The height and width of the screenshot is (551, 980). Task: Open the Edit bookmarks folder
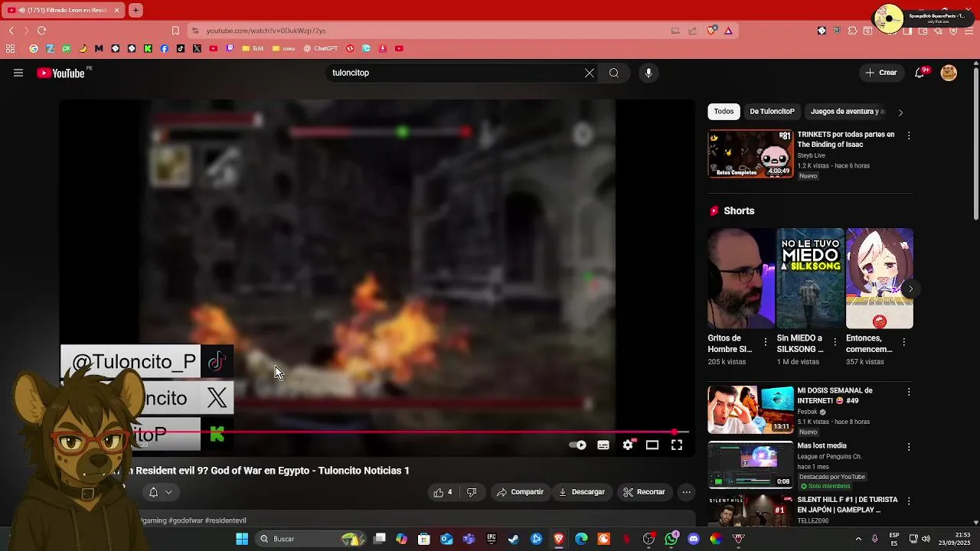click(253, 48)
